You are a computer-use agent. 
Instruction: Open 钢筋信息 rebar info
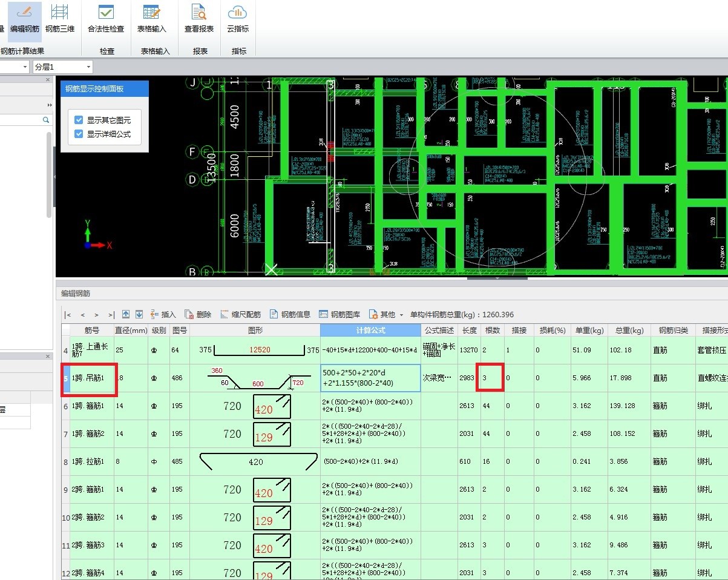[x=290, y=314]
